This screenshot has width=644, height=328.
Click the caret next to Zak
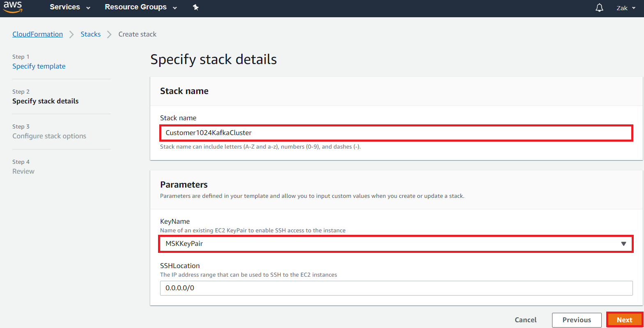coord(634,8)
